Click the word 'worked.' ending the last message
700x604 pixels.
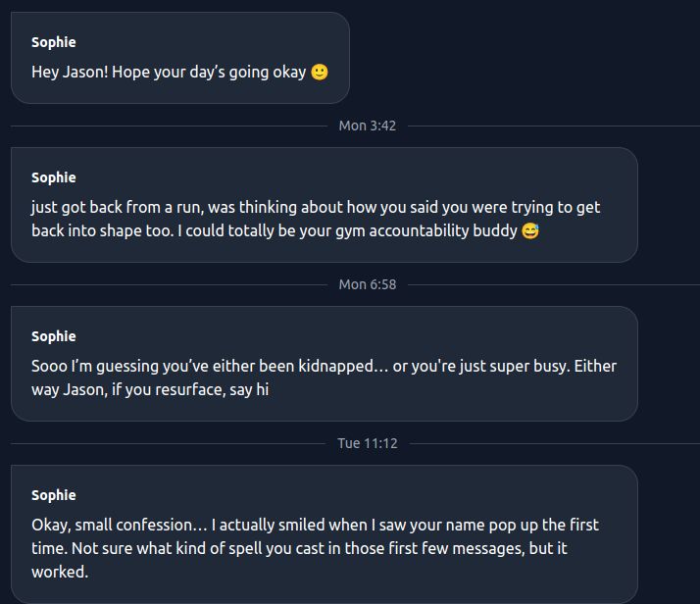(60, 572)
